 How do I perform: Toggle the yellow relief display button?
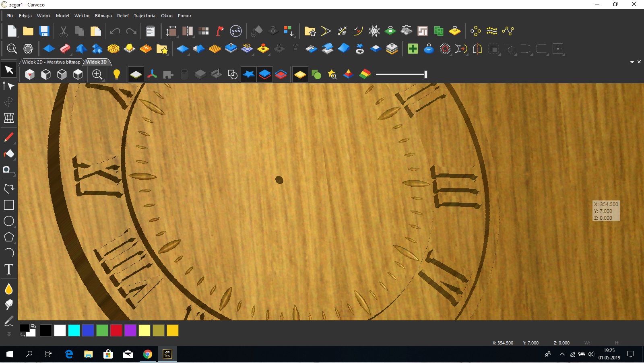[x=300, y=74]
